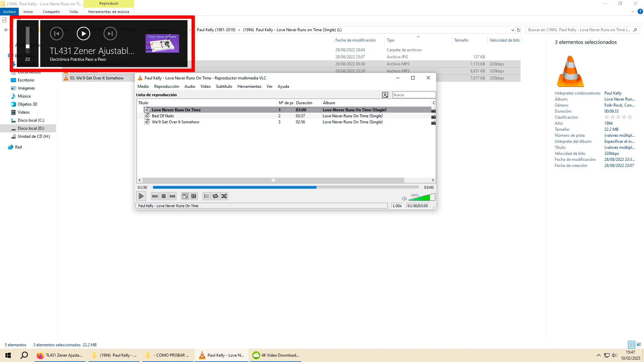
Task: Open VLC Subtítulo menu
Action: tap(224, 86)
